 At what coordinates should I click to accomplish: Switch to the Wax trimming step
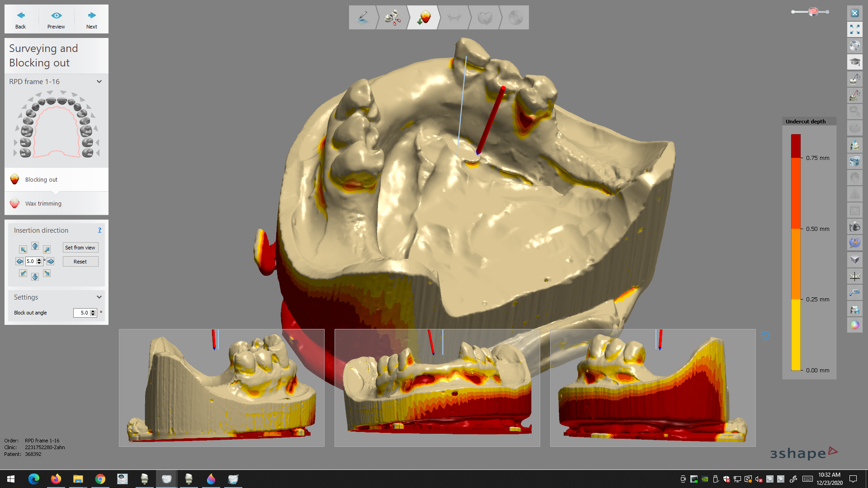(x=43, y=204)
